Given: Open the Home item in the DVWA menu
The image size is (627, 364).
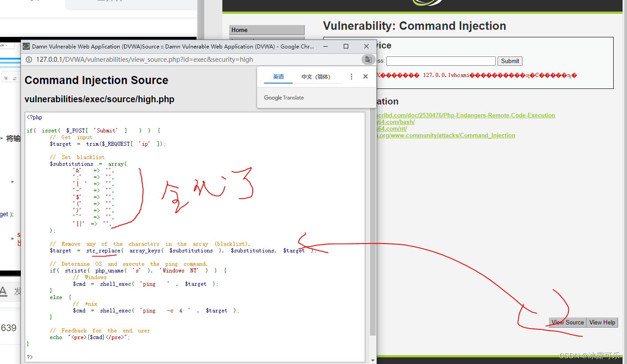Looking at the screenshot, I should 267,30.
